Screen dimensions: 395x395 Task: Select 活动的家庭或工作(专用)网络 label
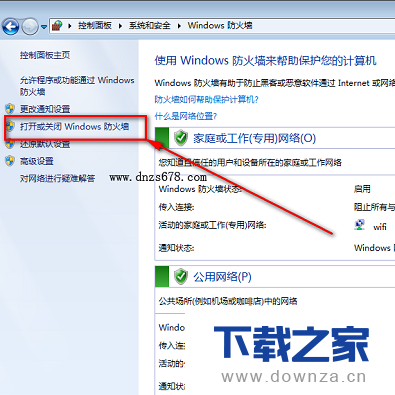coord(213,225)
